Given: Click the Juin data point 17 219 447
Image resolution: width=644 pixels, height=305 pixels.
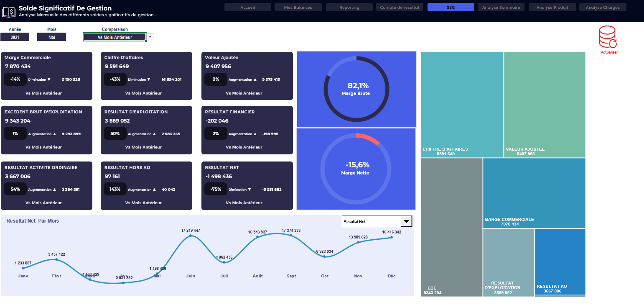Looking at the screenshot, I should tap(191, 236).
